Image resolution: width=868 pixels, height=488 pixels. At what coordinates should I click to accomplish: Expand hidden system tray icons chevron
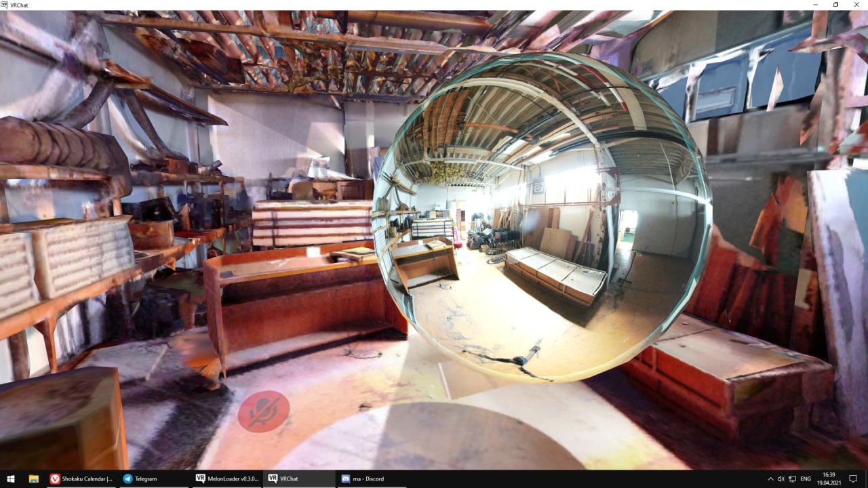coord(770,479)
